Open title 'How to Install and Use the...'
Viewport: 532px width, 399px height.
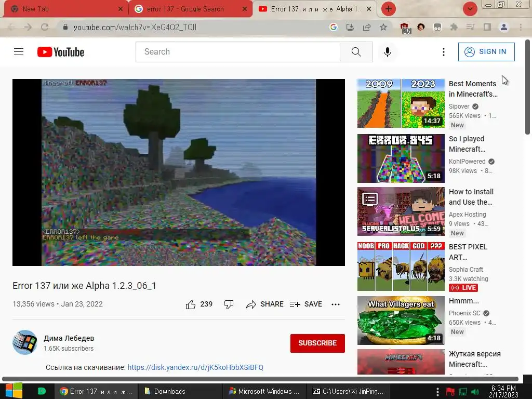[471, 197]
